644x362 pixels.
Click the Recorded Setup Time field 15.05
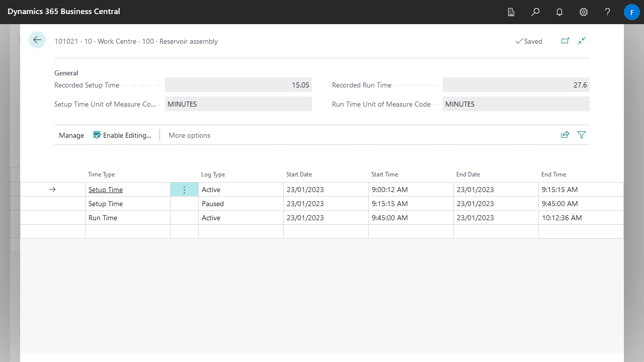click(x=238, y=85)
